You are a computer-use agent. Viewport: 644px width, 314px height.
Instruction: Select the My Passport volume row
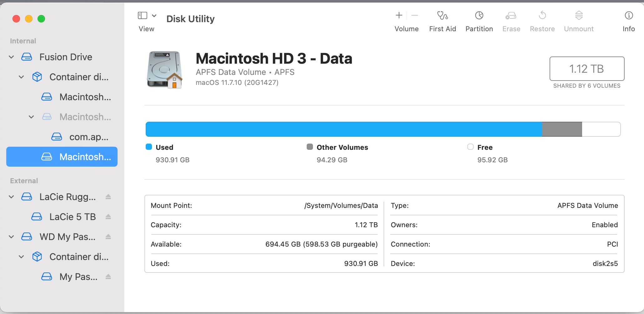click(x=62, y=277)
